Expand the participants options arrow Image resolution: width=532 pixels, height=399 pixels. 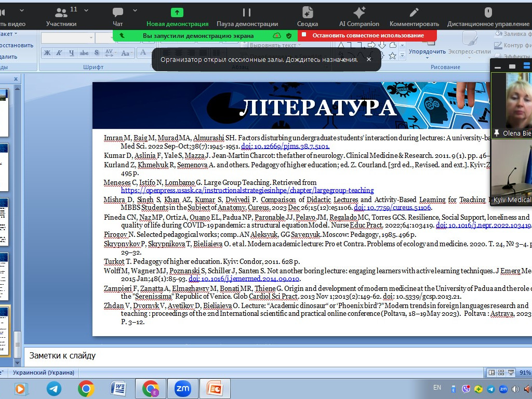(x=86, y=10)
